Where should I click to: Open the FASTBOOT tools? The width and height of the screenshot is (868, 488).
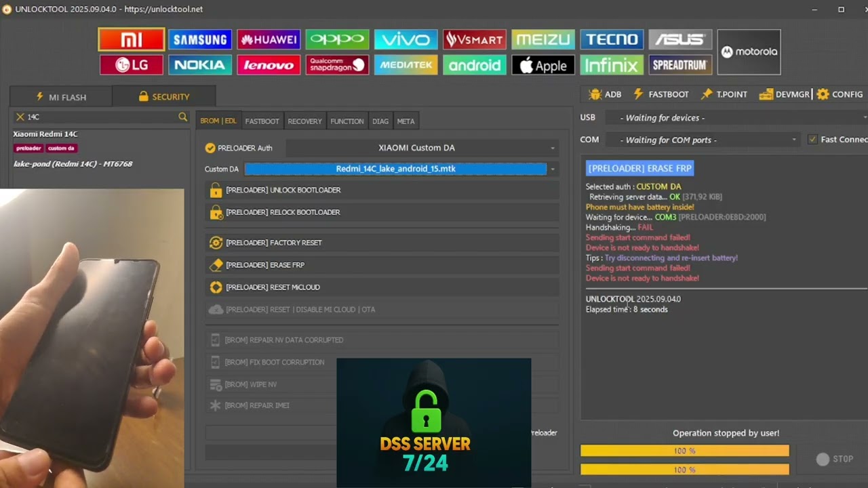tap(660, 94)
